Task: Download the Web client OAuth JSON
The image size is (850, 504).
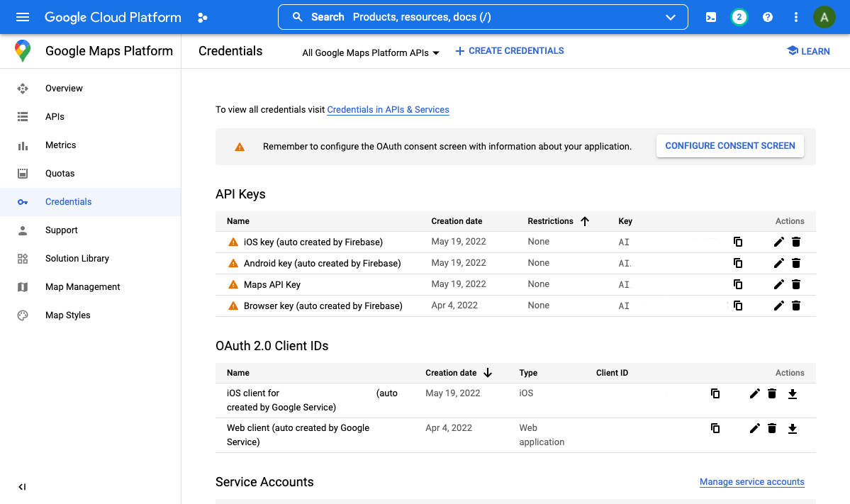Action: coord(793,429)
